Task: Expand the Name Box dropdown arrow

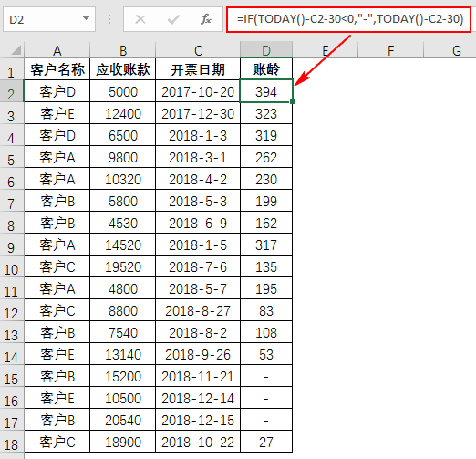Action: tap(86, 19)
